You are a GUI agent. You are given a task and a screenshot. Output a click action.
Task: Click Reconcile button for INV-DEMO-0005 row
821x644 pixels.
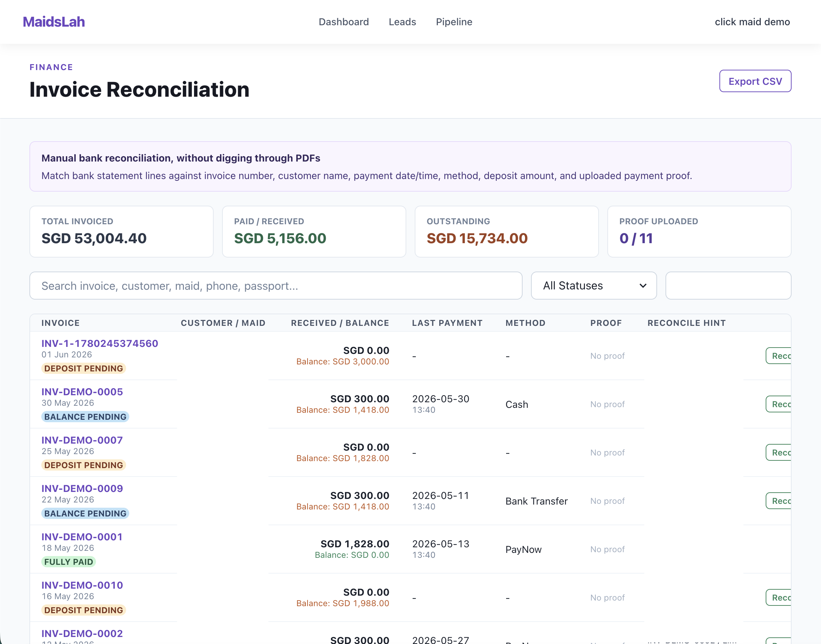tap(778, 404)
